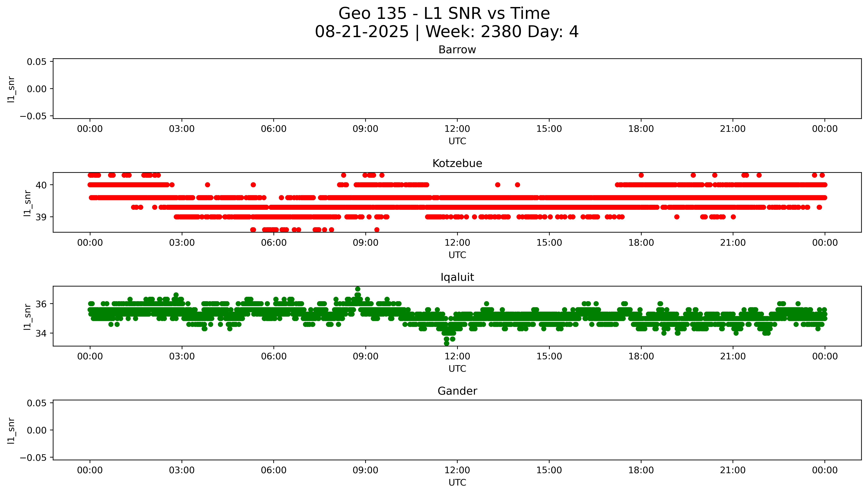Click the y-axis tick 34 in the Iqaluit plot
The width and height of the screenshot is (868, 494).
click(x=41, y=334)
